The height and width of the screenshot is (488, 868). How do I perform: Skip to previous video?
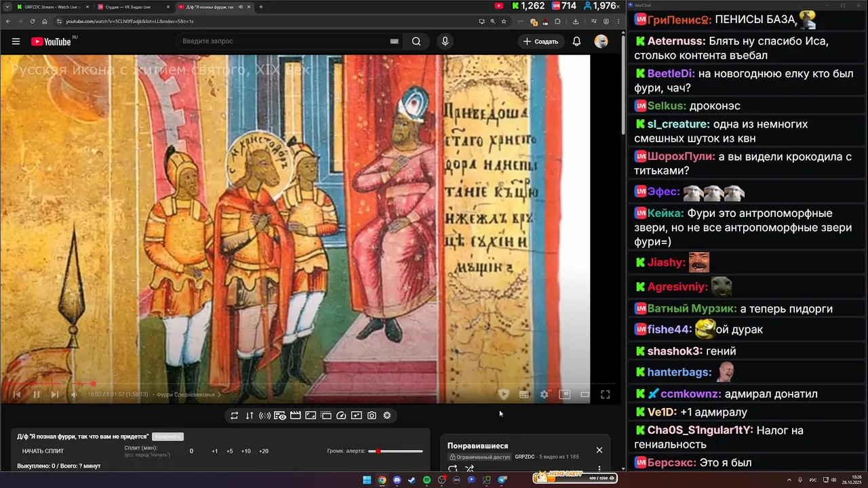17,394
